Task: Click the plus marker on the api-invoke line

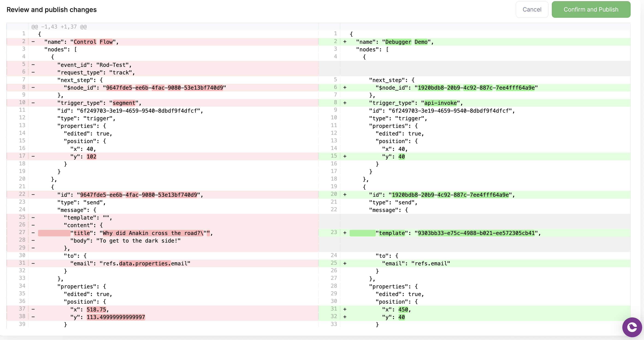Action: [345, 103]
